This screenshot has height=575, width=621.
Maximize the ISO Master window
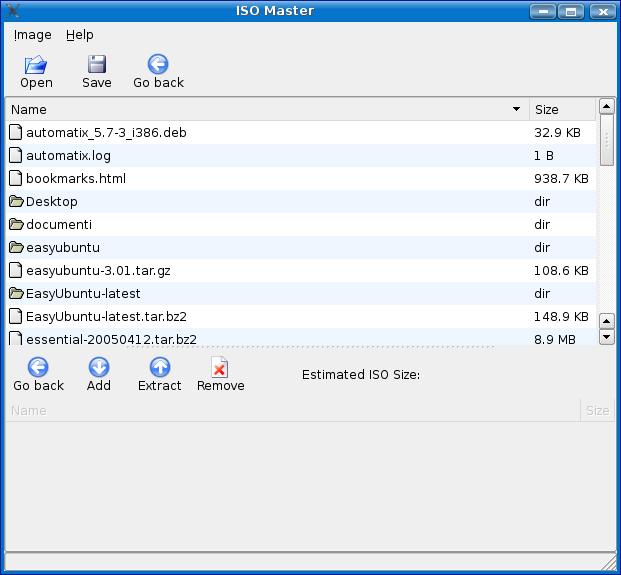point(571,11)
